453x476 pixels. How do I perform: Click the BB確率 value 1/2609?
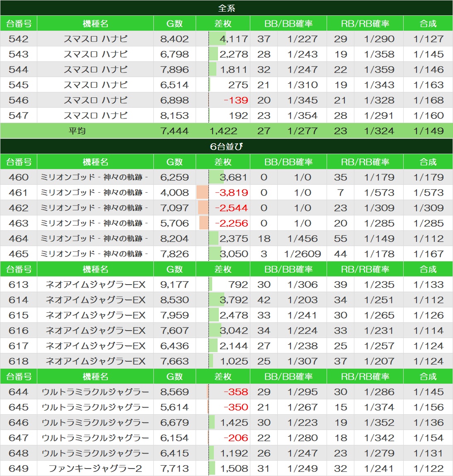(x=303, y=254)
